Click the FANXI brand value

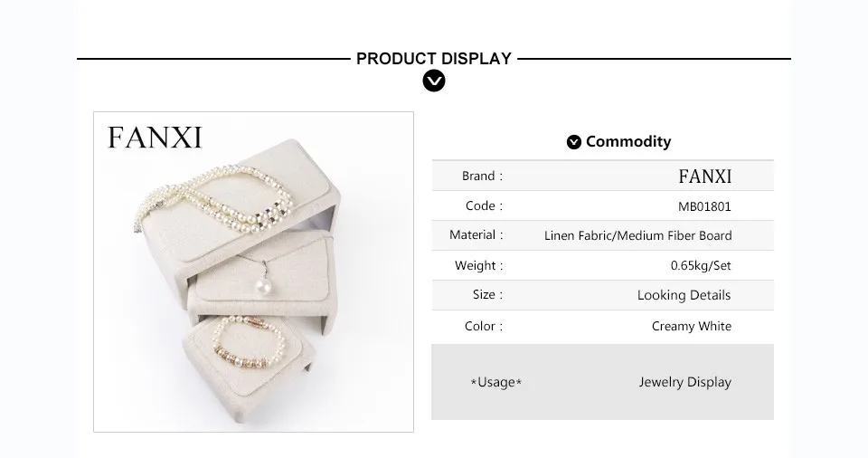coord(704,176)
